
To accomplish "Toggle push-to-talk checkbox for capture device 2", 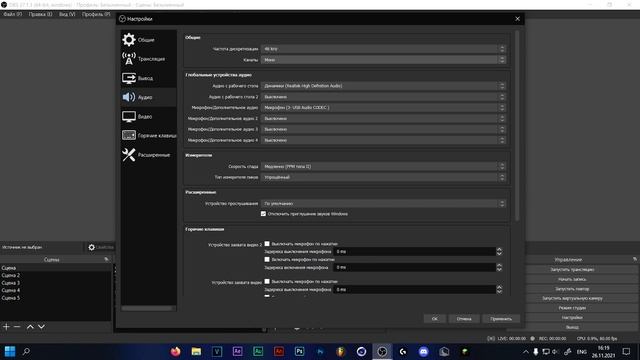I will click(x=267, y=259).
